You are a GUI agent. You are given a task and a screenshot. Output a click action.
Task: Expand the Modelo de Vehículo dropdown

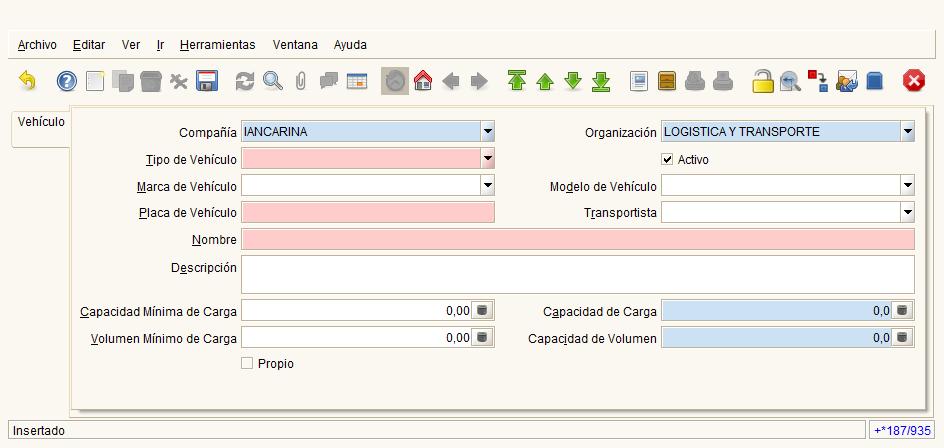(x=908, y=185)
